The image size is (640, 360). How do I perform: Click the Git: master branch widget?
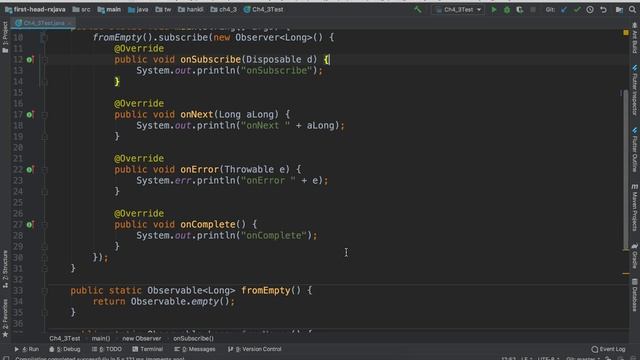(x=582, y=358)
